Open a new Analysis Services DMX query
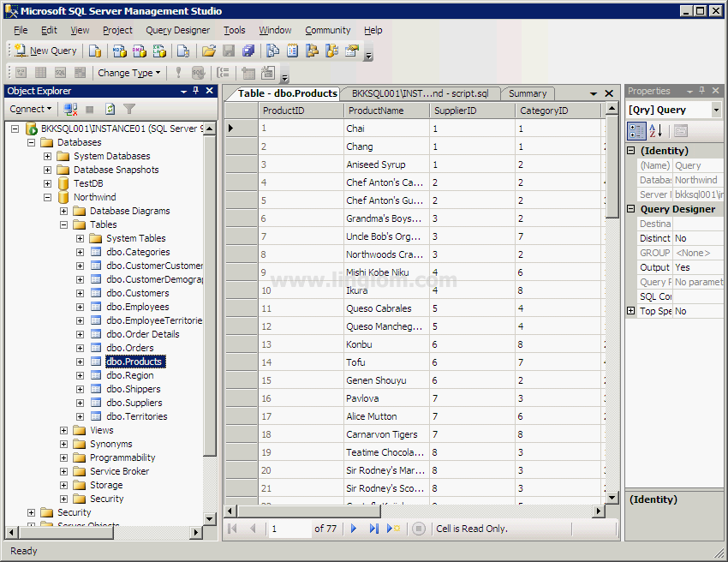The width and height of the screenshot is (728, 562). [x=140, y=51]
